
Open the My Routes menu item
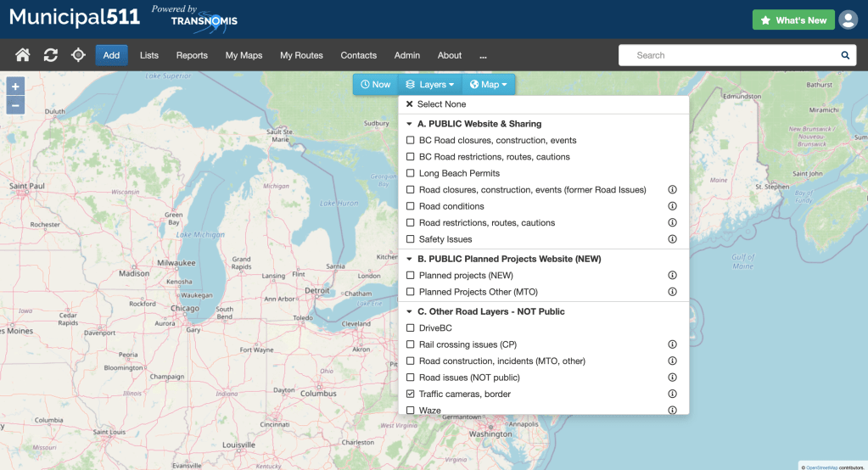coord(301,55)
